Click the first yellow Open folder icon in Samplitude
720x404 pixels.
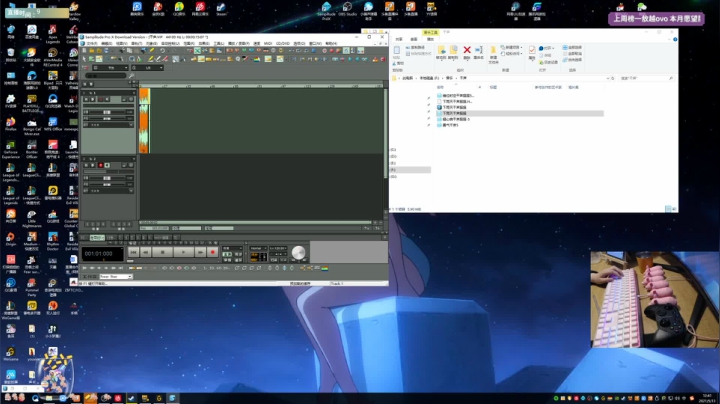pos(92,50)
